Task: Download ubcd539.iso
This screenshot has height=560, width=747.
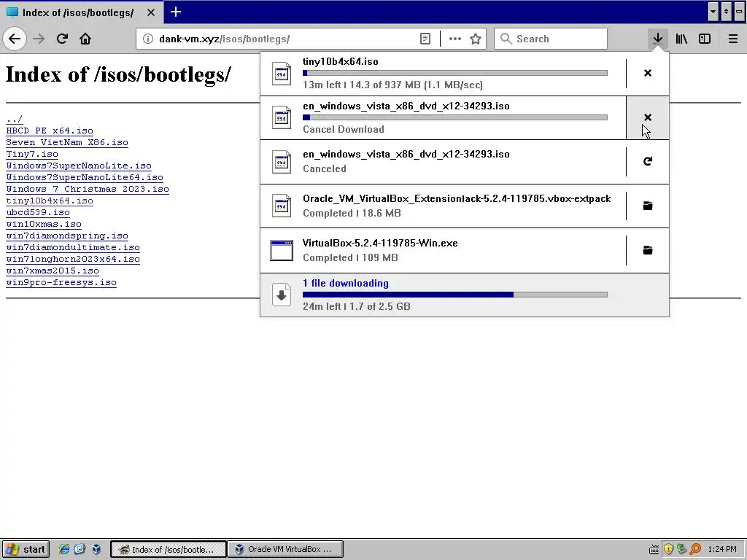Action: tap(38, 212)
